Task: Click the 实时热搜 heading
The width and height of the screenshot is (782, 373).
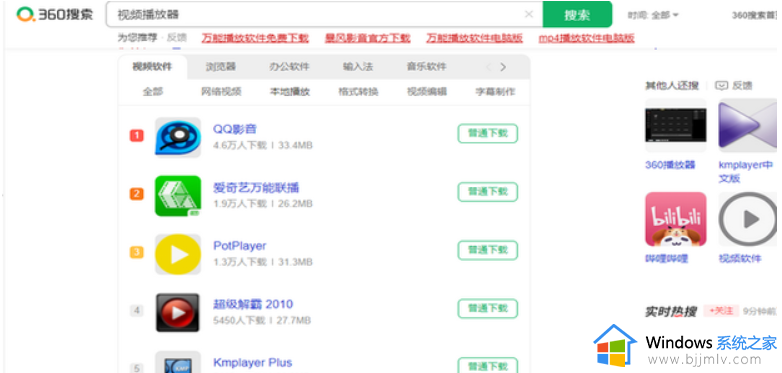Action: (670, 312)
